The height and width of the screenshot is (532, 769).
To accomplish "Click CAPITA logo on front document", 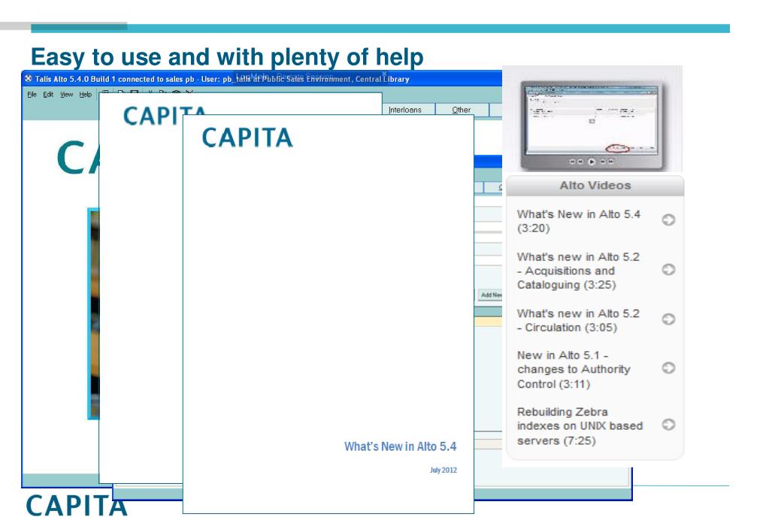I will pyautogui.click(x=247, y=138).
